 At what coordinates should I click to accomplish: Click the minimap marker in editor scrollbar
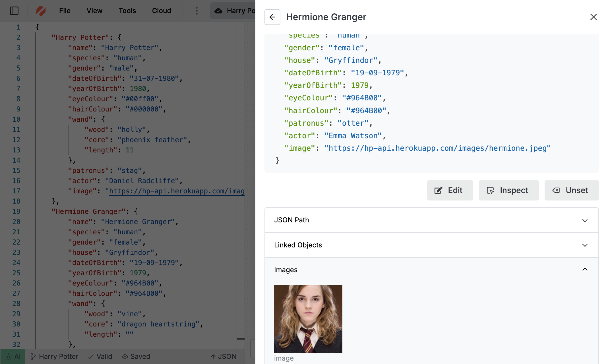[241, 339]
